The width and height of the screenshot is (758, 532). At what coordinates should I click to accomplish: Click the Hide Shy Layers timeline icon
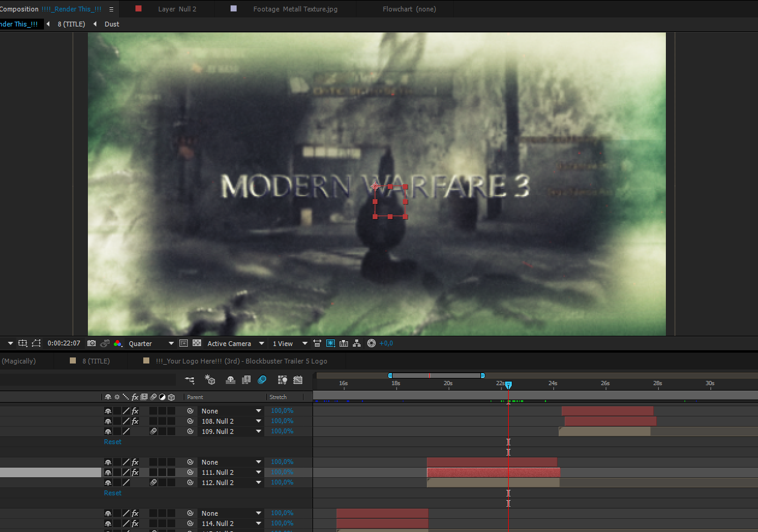click(231, 380)
